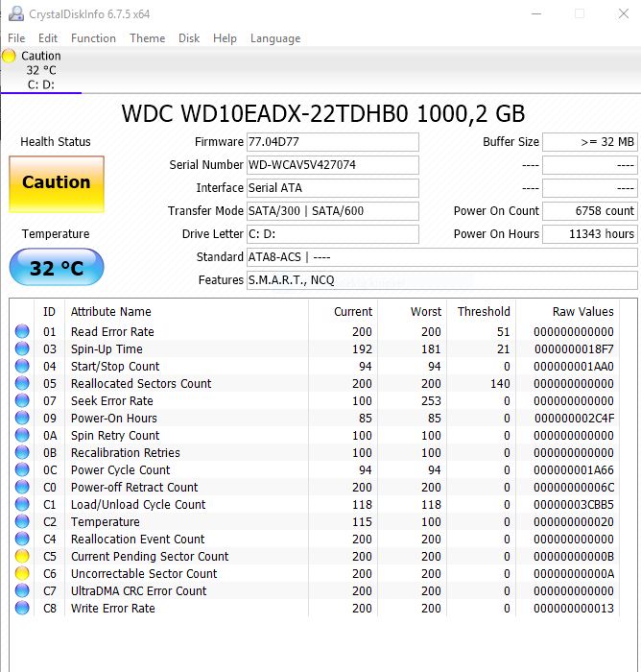The image size is (641, 672).
Task: Open the Disk menu
Action: [189, 38]
